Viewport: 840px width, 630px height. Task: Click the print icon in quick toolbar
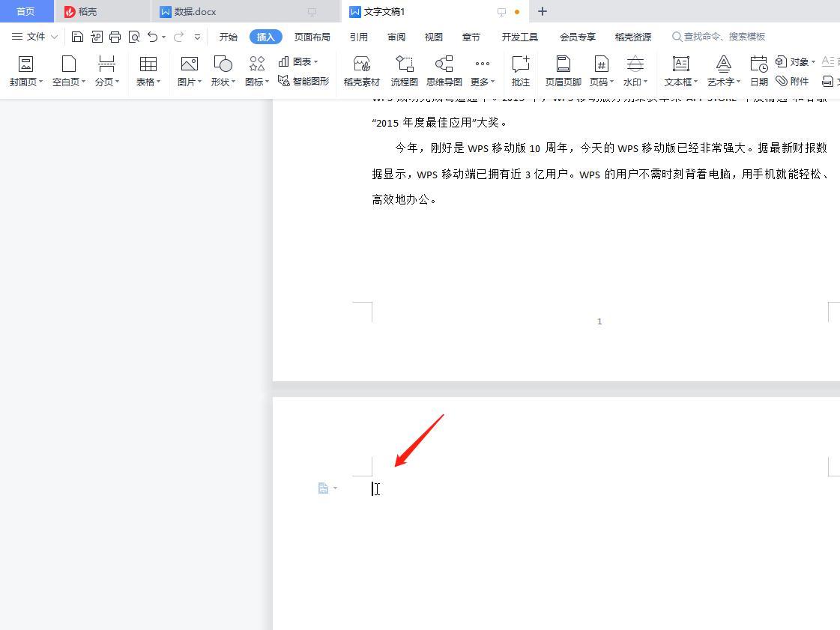[x=115, y=37]
